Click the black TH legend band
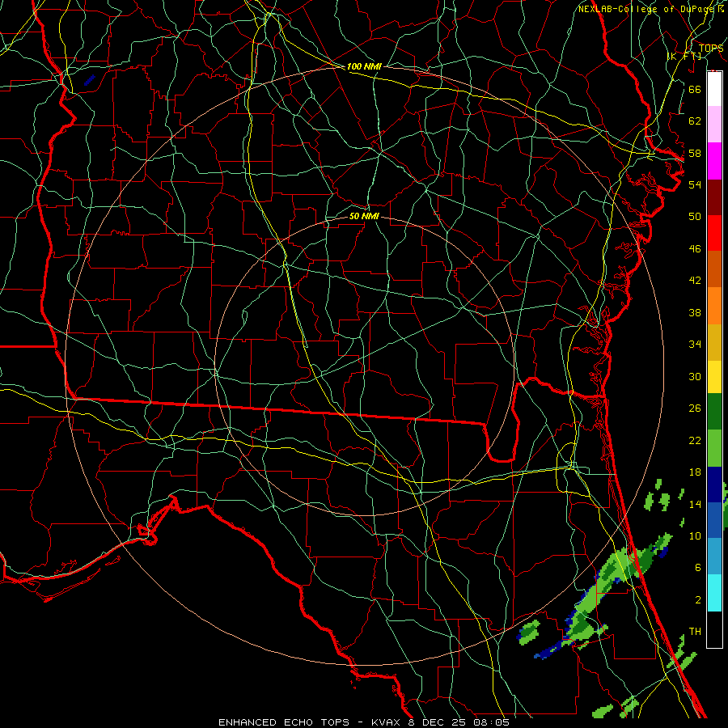728x728 pixels. tap(714, 629)
